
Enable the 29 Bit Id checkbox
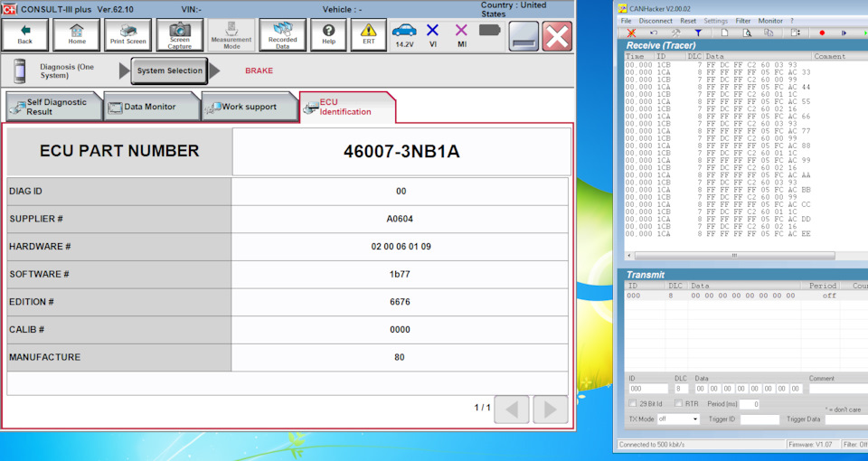[x=633, y=404]
